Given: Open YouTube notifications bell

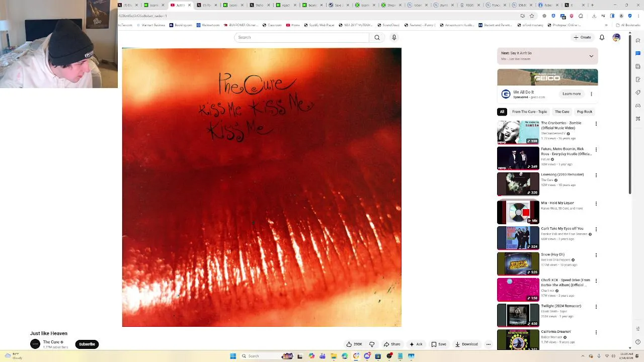Looking at the screenshot, I should [602, 37].
